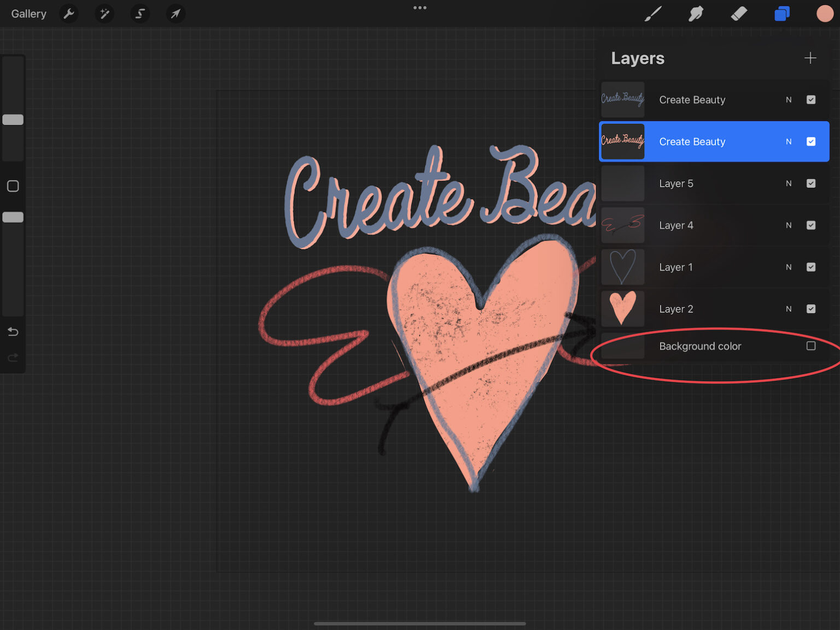This screenshot has width=840, height=630.
Task: Hide Layer 5 using its visibility checkbox
Action: click(811, 183)
